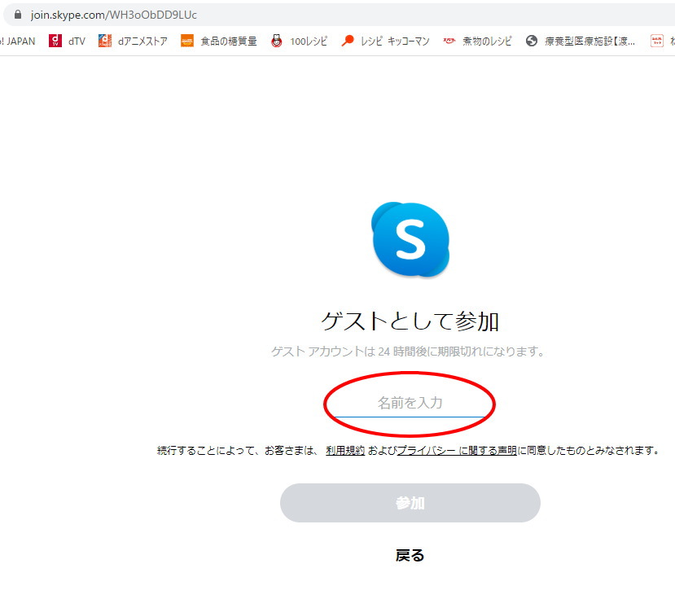Image resolution: width=675 pixels, height=616 pixels.
Task: Click the 煮物のレシピ bookmark icon
Action: pos(449,41)
